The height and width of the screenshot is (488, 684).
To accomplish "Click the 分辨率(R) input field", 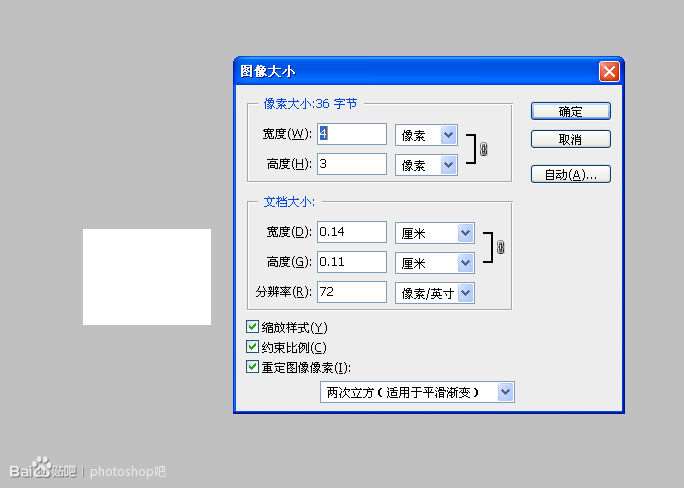I will [352, 292].
